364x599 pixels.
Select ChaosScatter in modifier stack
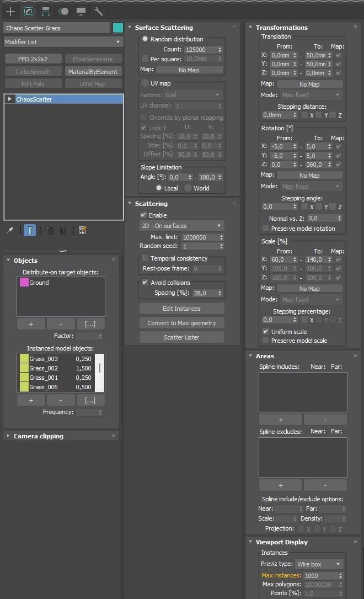point(69,99)
